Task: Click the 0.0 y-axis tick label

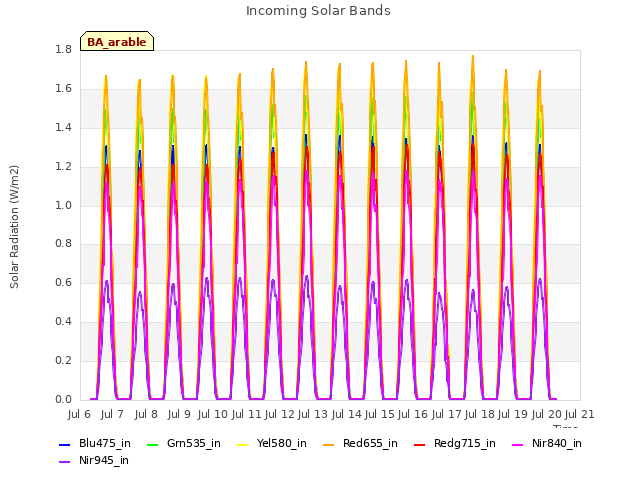Action: pyautogui.click(x=63, y=399)
